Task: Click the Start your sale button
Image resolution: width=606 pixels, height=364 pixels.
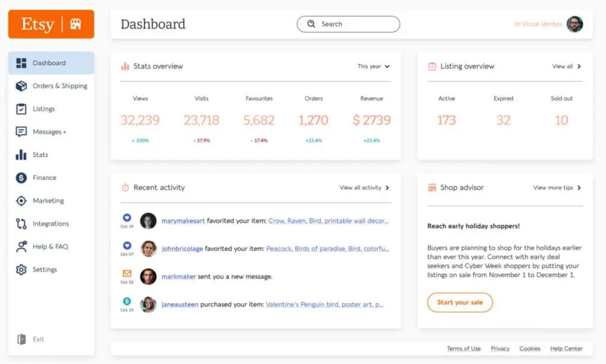Action: pyautogui.click(x=460, y=303)
